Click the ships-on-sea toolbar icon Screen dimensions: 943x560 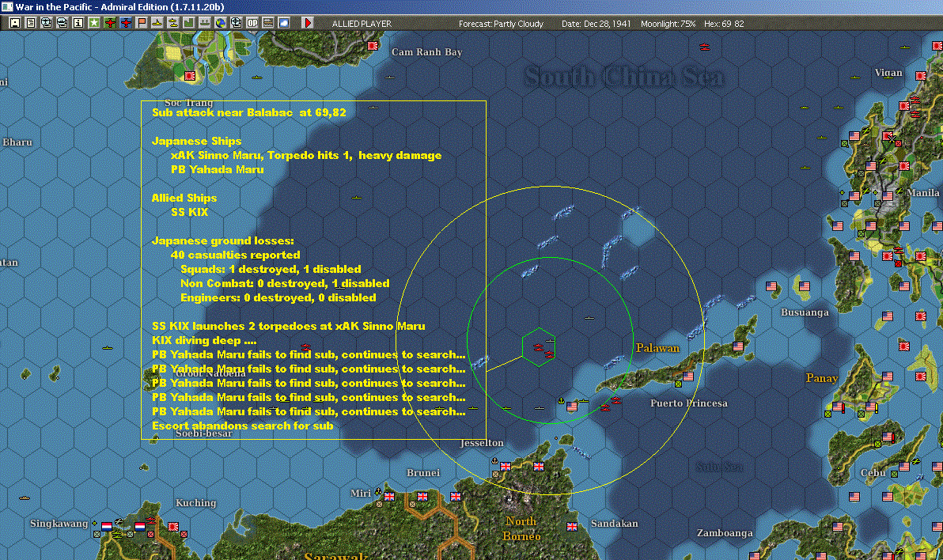coord(204,23)
